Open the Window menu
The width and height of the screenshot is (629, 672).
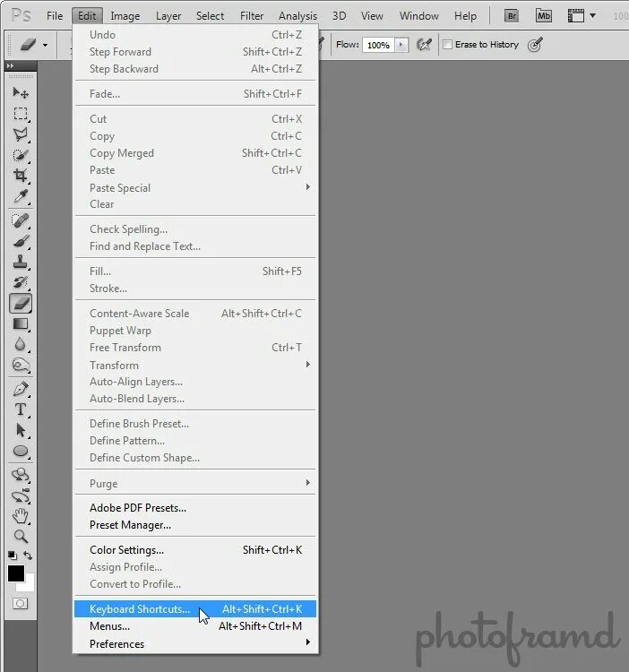coord(418,16)
